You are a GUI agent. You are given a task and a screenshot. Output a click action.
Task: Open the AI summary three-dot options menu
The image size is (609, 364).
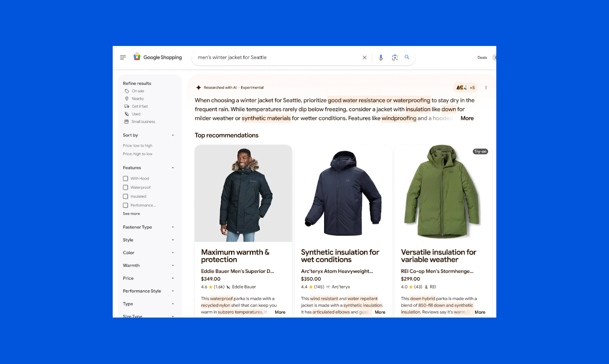pos(486,87)
